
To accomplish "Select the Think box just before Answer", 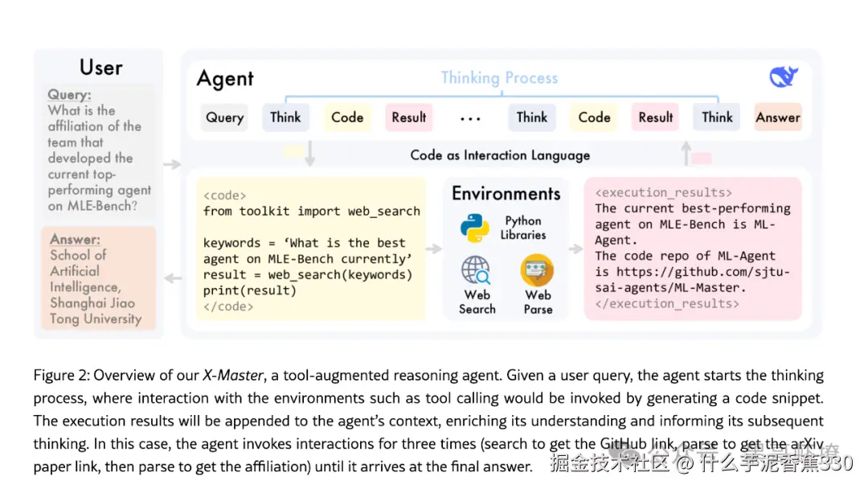I will point(717,117).
